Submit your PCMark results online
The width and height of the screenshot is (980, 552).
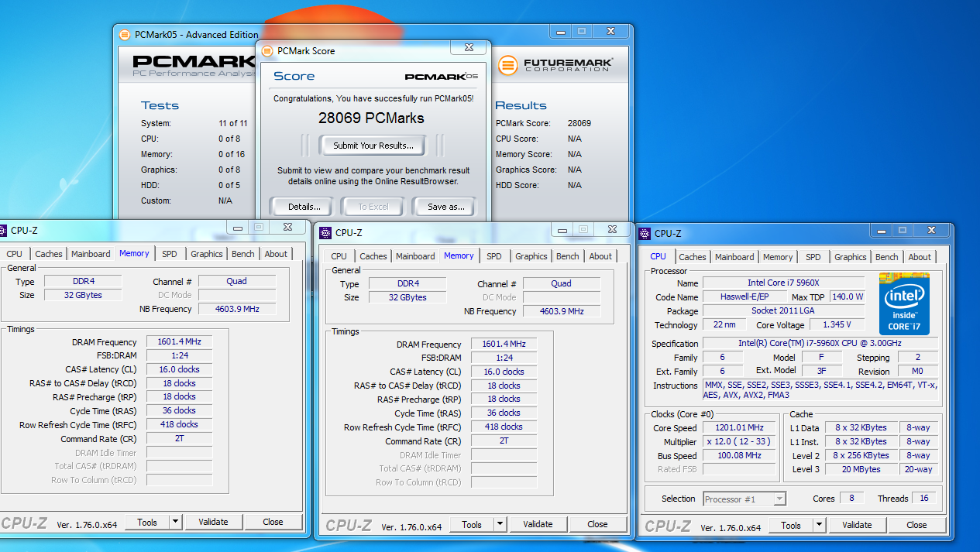(x=373, y=146)
